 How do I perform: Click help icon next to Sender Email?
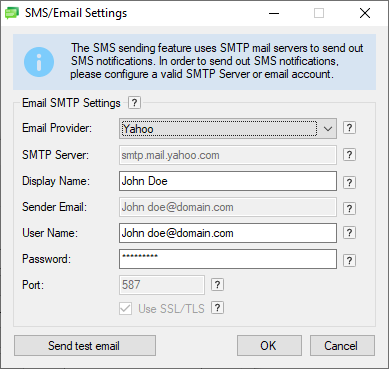coord(349,208)
